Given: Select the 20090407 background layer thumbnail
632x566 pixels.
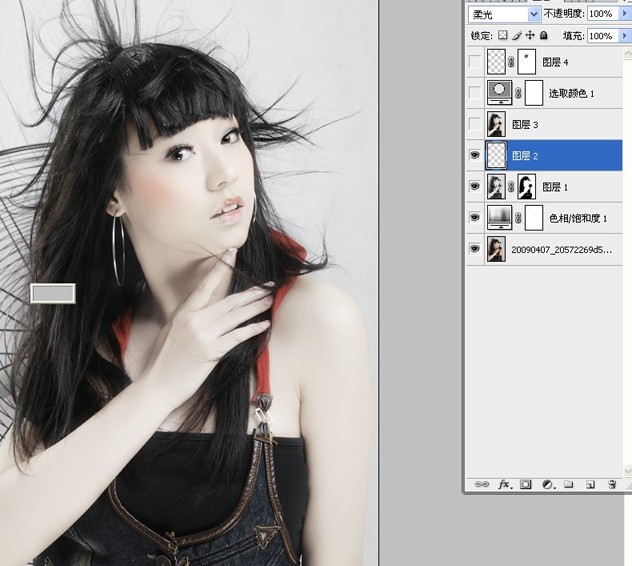Looking at the screenshot, I should pos(496,249).
